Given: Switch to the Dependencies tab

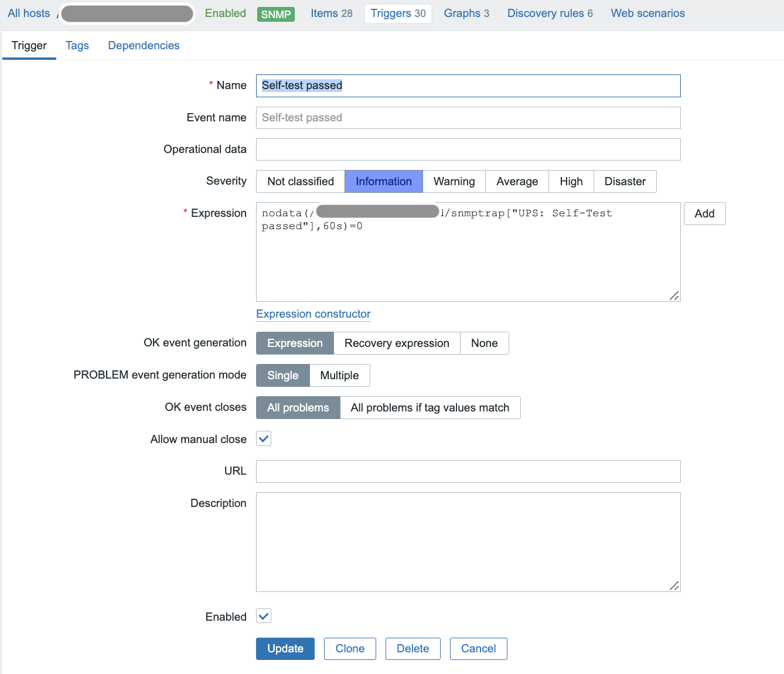Looking at the screenshot, I should 144,46.
